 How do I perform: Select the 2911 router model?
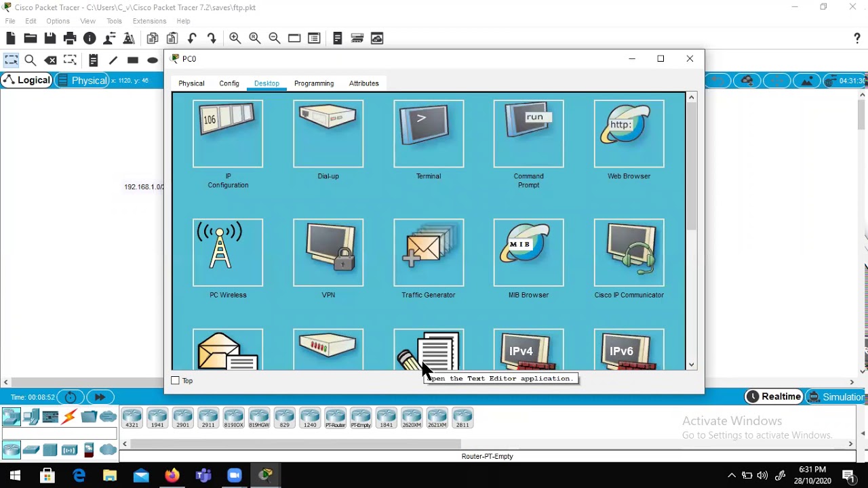click(208, 418)
